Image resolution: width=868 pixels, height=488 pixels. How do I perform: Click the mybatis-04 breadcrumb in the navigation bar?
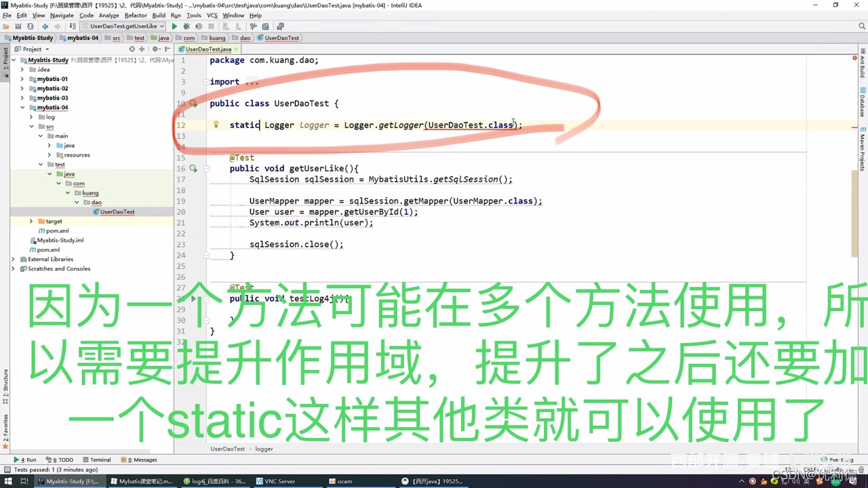[79, 38]
